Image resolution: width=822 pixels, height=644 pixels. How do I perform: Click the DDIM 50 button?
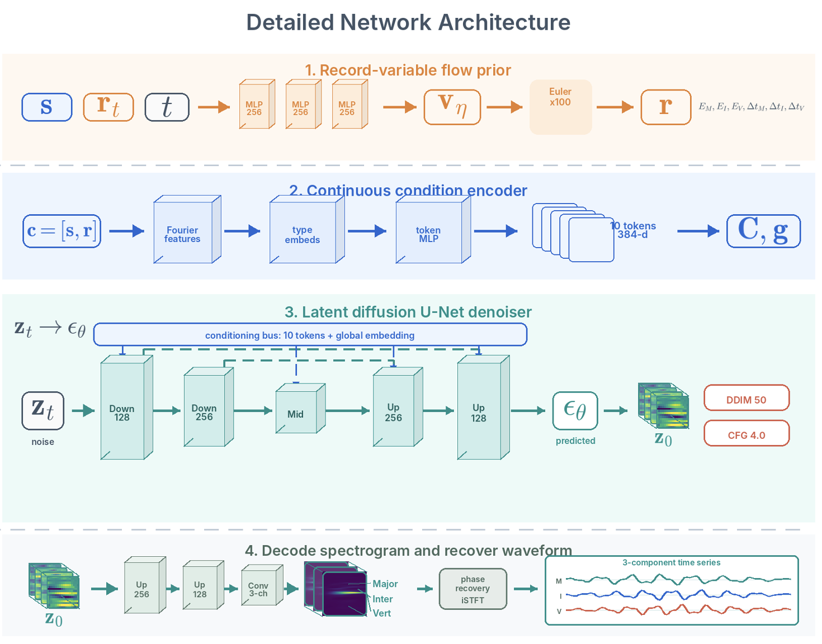[x=747, y=398]
